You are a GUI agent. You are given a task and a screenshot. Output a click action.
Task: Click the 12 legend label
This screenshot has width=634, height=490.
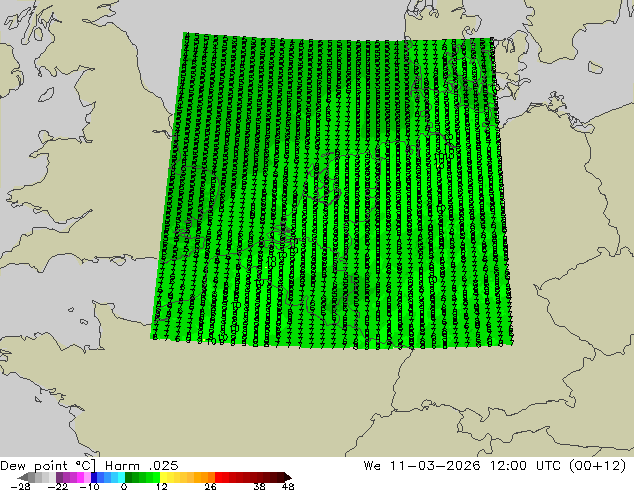click(162, 486)
